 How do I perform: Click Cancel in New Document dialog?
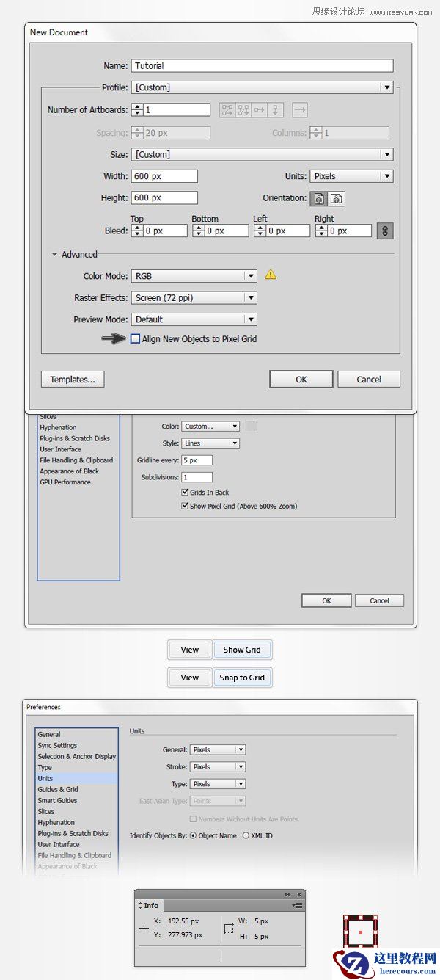(x=369, y=380)
